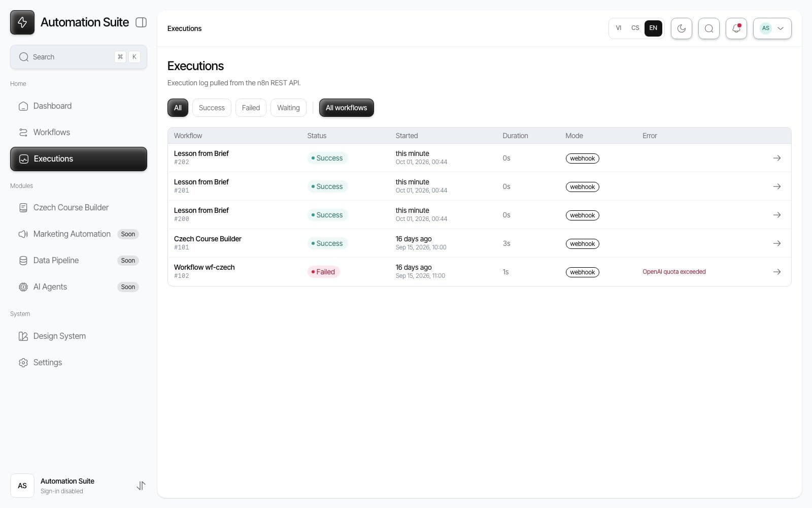The width and height of the screenshot is (812, 508).
Task: Click the OpenAI quota exceeded error text
Action: tap(674, 272)
